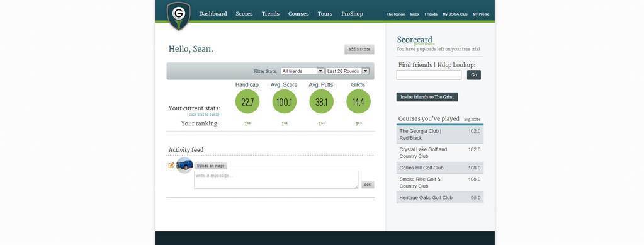Click the Avg. Putts 38.1 circle
This screenshot has width=644, height=245.
click(321, 101)
